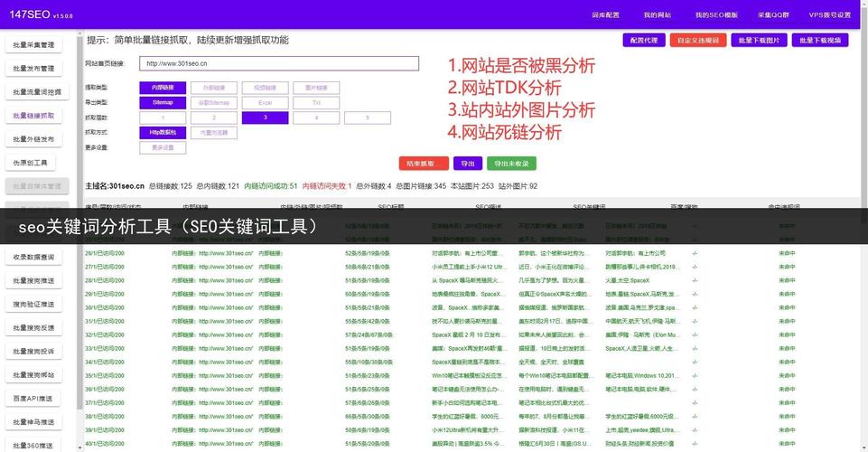The width and height of the screenshot is (868, 452).
Task: Click stat text 总链接数:125
Action: click(171, 186)
